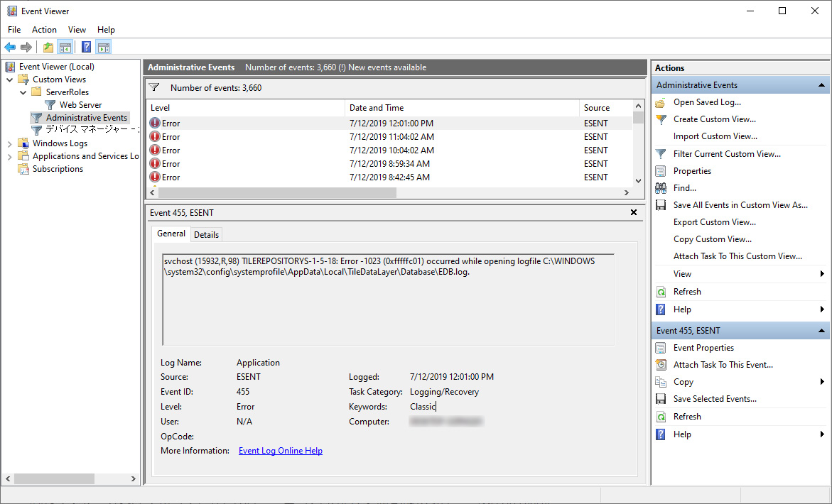Click the Back arrow toolbar icon

10,48
